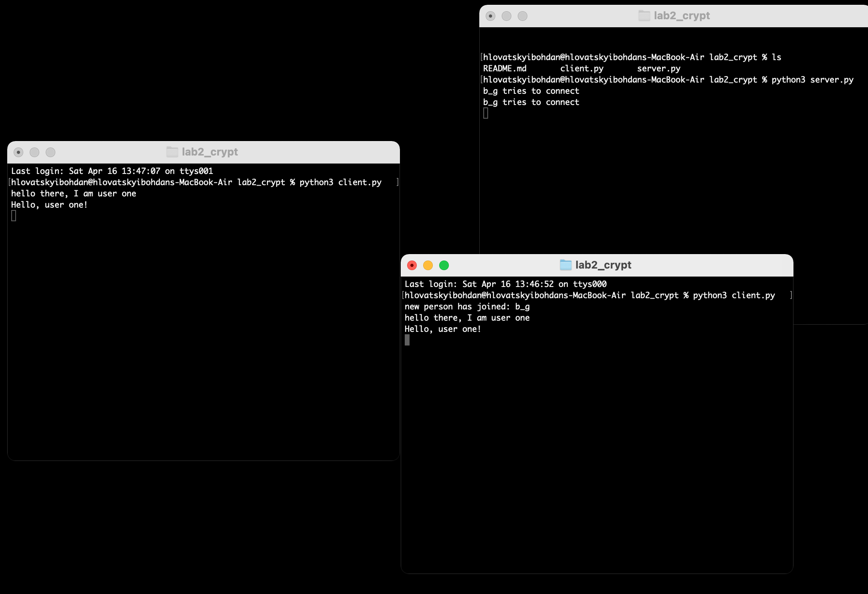
Task: Click close button of ttys001 client terminal window
Action: [x=18, y=152]
